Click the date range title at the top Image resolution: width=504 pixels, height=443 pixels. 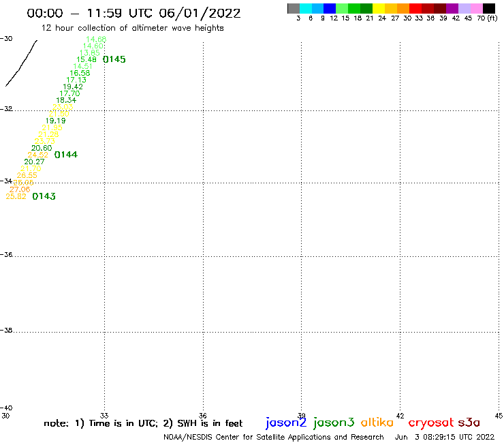pyautogui.click(x=133, y=13)
